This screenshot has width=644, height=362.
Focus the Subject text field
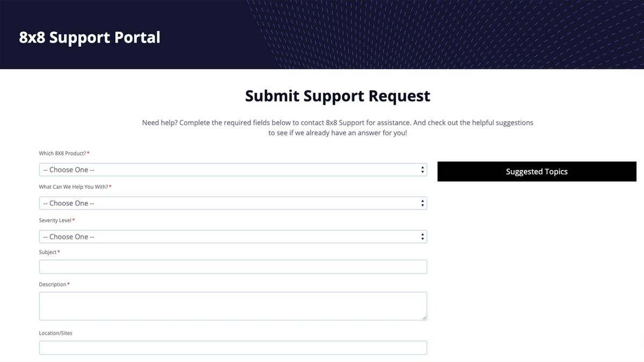pos(233,267)
